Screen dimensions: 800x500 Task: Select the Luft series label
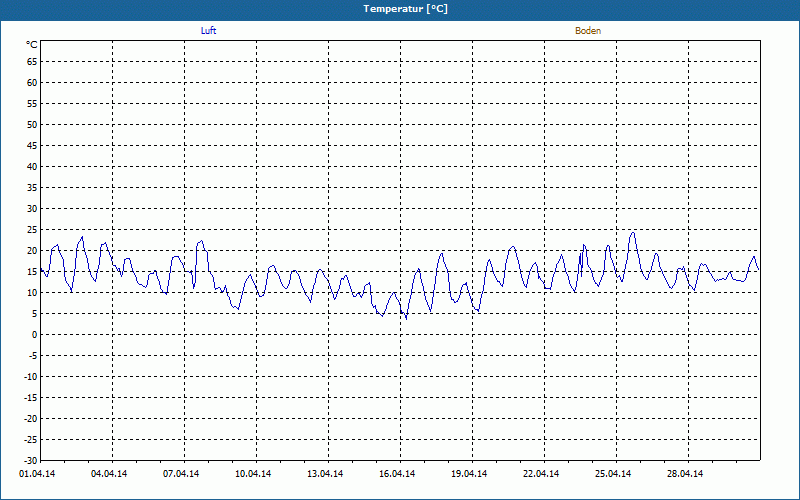[x=208, y=31]
